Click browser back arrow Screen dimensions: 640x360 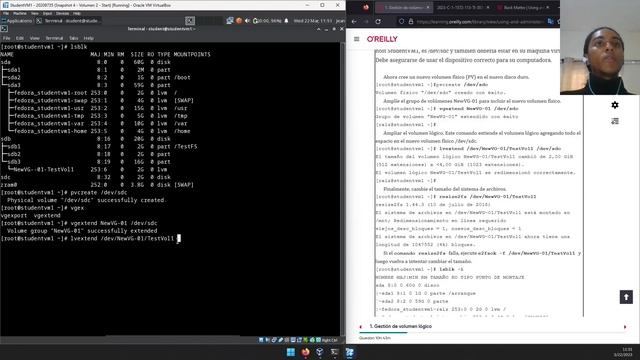coord(354,21)
